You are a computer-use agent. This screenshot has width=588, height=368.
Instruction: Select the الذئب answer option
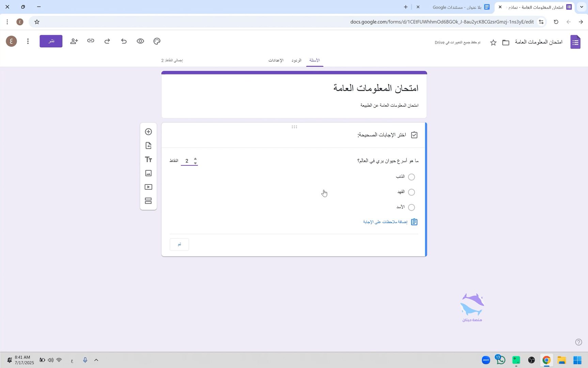(411, 177)
